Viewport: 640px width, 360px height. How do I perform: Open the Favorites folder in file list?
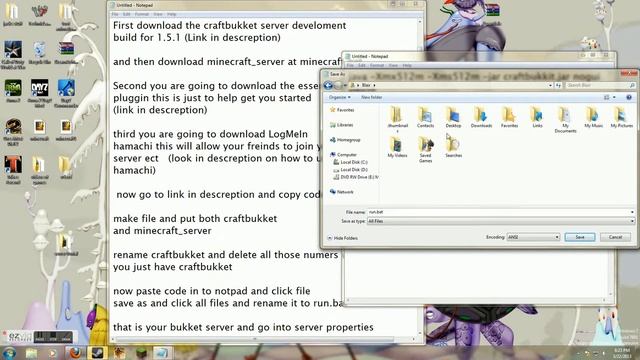pyautogui.click(x=509, y=117)
